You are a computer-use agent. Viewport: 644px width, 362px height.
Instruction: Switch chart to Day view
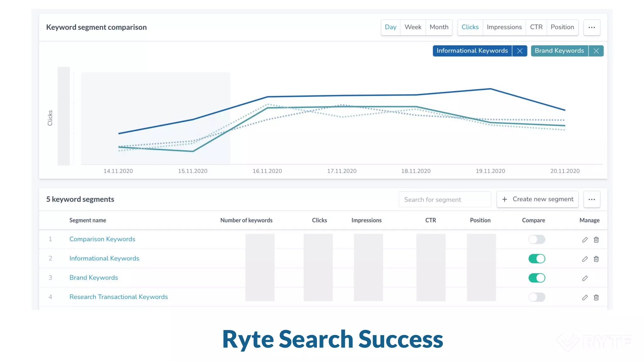pyautogui.click(x=391, y=27)
